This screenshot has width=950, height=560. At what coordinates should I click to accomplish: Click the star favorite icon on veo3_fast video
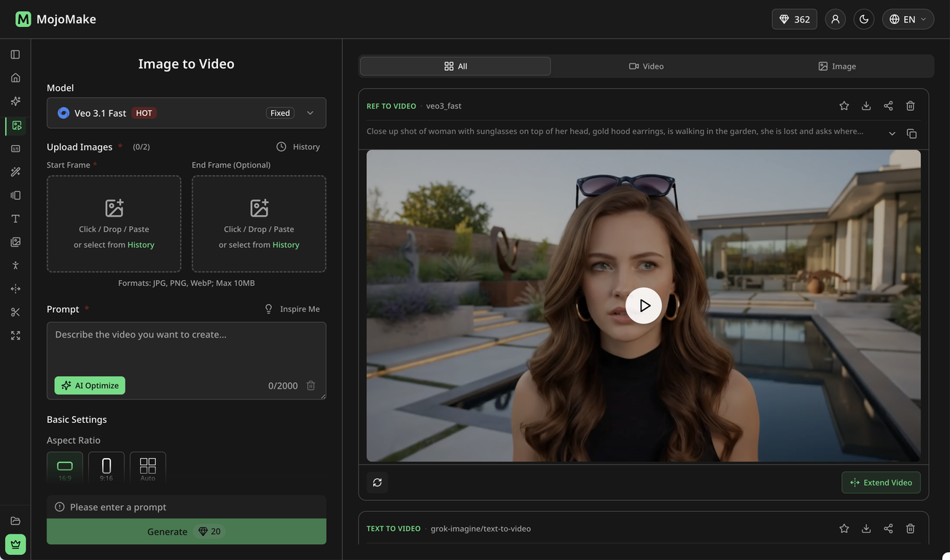click(x=844, y=106)
